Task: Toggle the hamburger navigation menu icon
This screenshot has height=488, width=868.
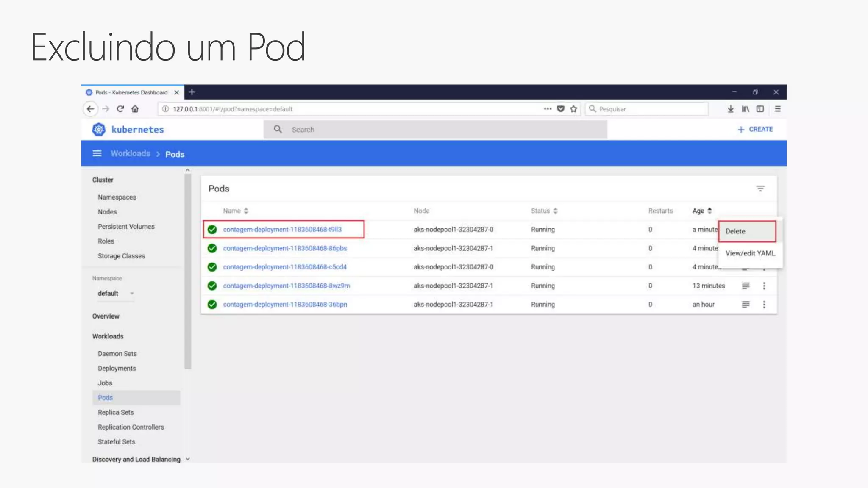Action: click(97, 153)
